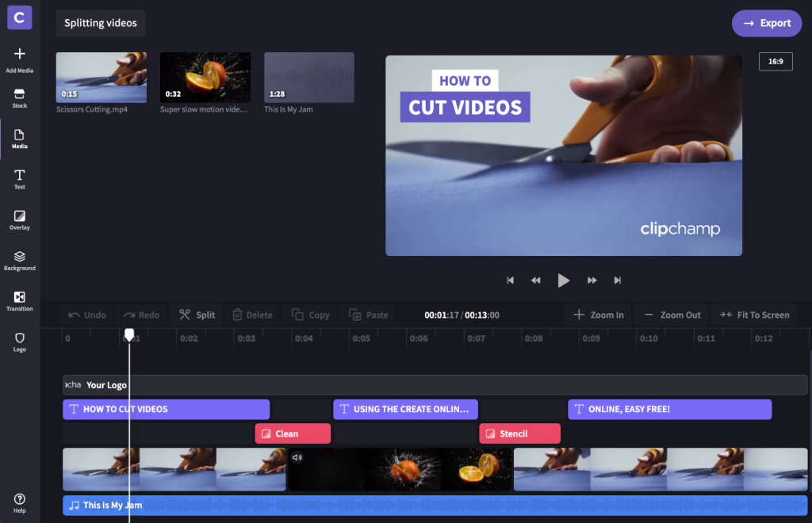Open Help from the sidebar
Screen dimensions: 812x523
click(x=20, y=502)
